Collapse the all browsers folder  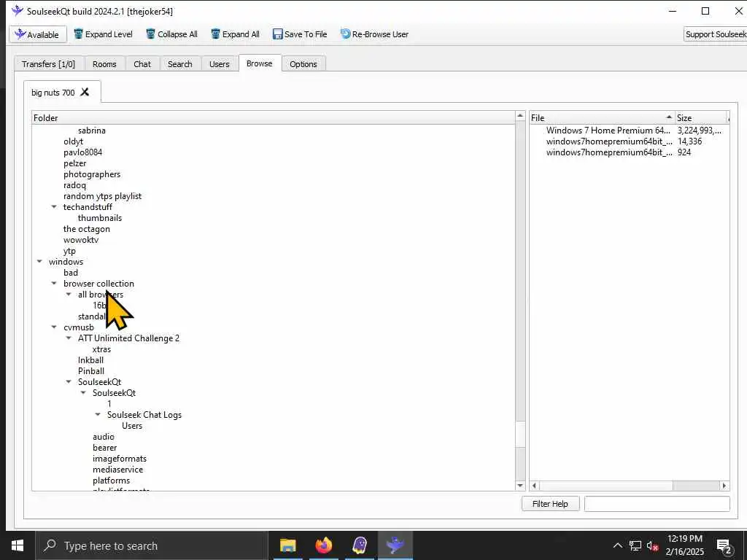click(x=69, y=295)
